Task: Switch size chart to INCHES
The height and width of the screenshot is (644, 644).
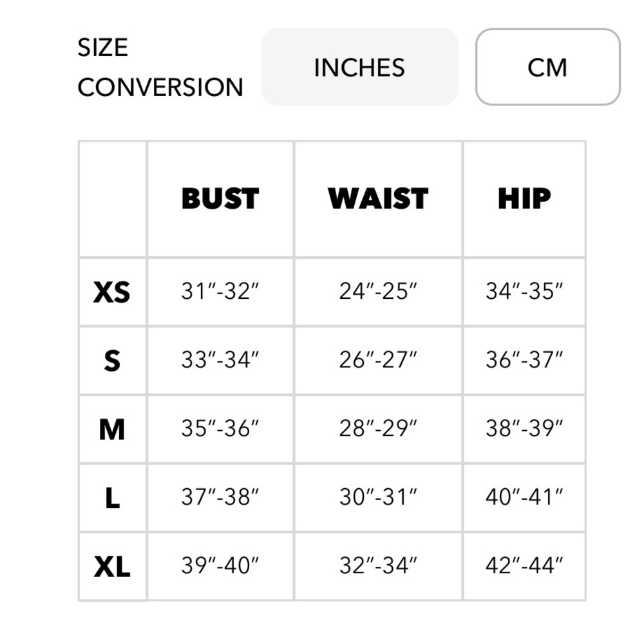Action: point(359,67)
